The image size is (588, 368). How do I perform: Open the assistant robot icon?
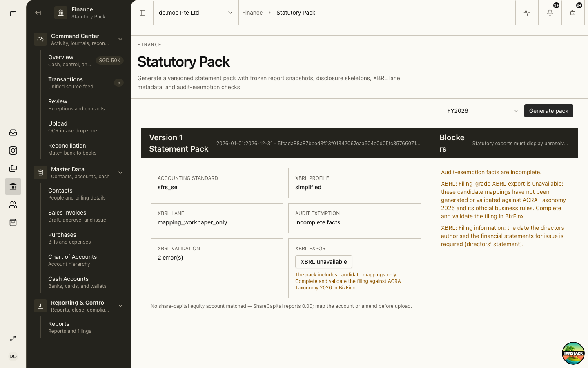[x=573, y=13]
